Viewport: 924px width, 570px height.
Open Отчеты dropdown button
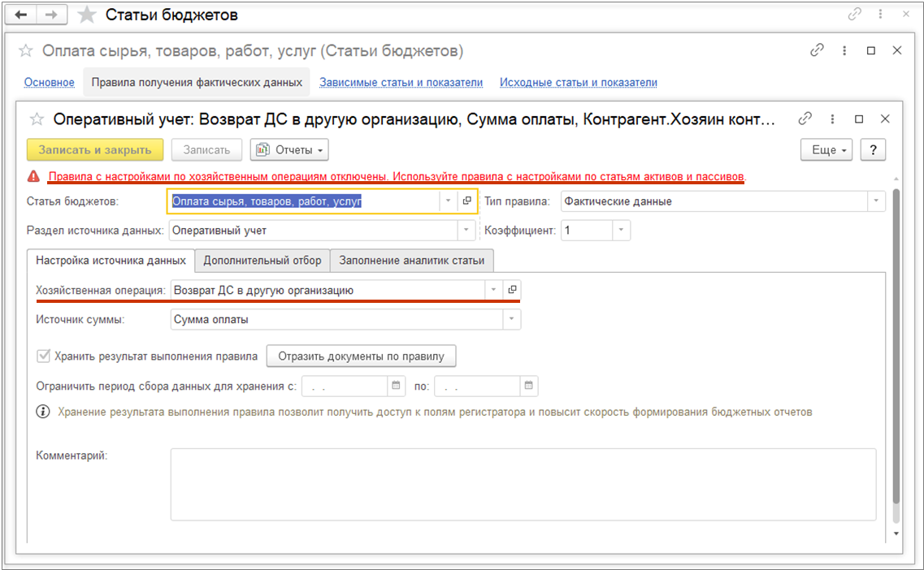pos(289,149)
